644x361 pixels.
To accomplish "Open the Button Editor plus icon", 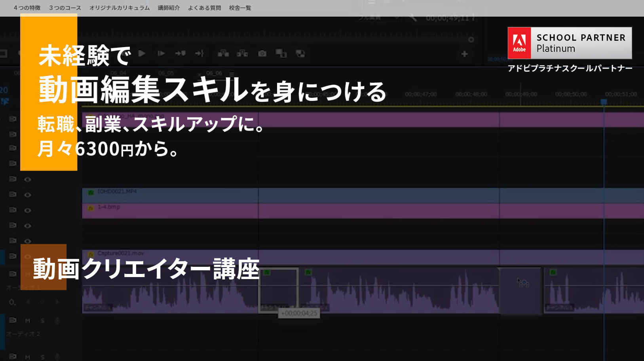I will 464,54.
